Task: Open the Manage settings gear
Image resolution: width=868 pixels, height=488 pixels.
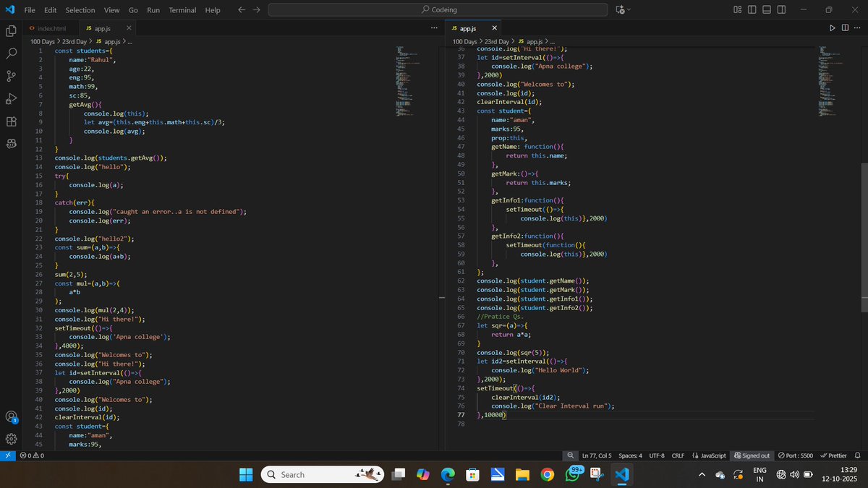Action: point(11,439)
